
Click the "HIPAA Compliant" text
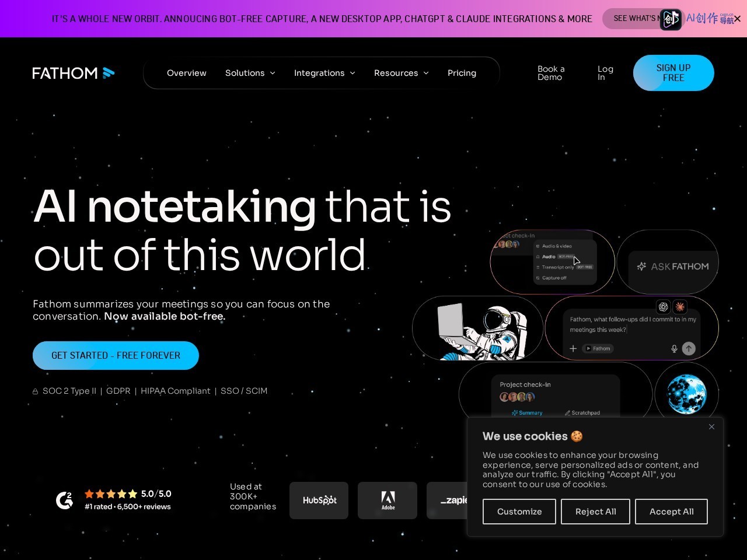(x=175, y=391)
